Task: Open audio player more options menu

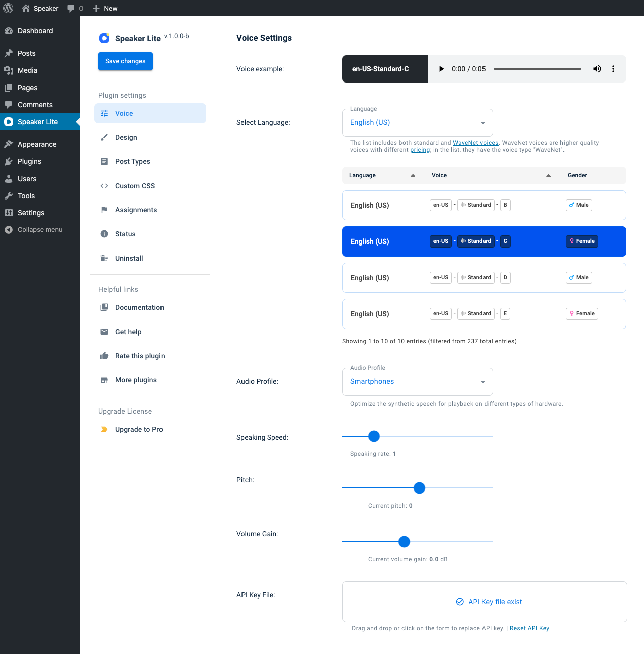Action: [x=613, y=69]
